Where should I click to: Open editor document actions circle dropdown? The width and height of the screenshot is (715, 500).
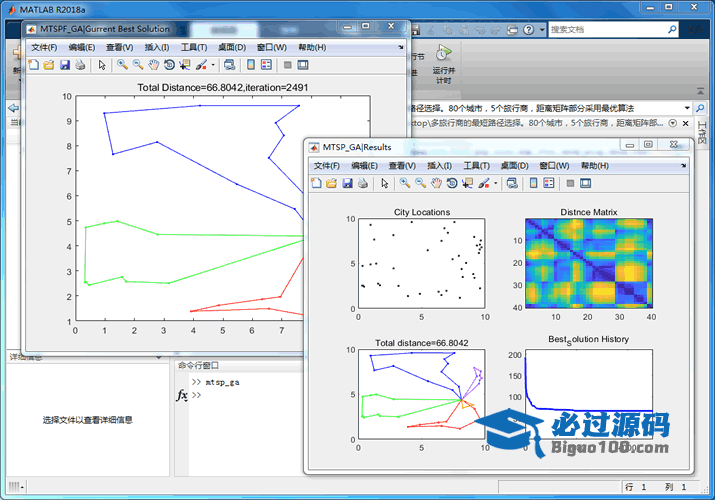pyautogui.click(x=673, y=123)
